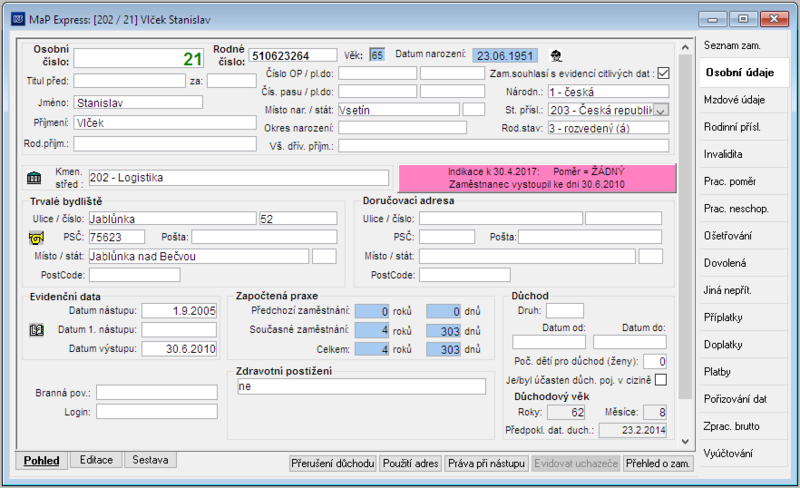Click the Branná pov. input field
Image resolution: width=800 pixels, height=488 pixels.
(157, 392)
